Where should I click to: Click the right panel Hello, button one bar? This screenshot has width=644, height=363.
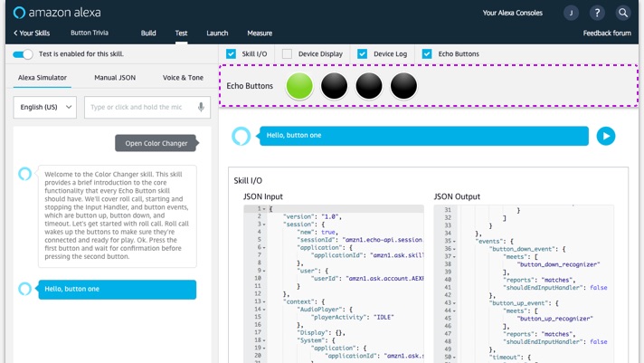click(x=424, y=136)
